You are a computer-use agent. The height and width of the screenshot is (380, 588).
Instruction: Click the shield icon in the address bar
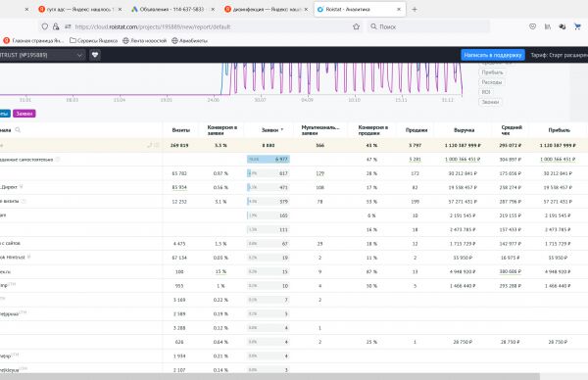click(x=45, y=26)
